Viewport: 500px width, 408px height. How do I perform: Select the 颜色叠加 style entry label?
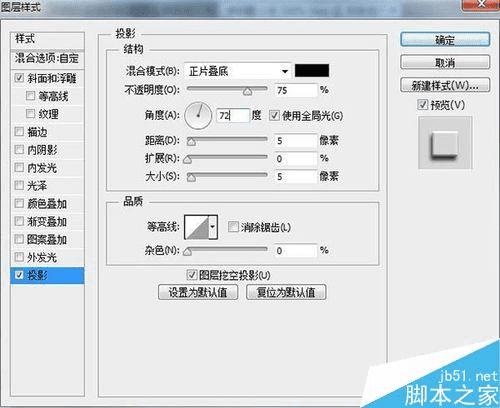pyautogui.click(x=47, y=203)
